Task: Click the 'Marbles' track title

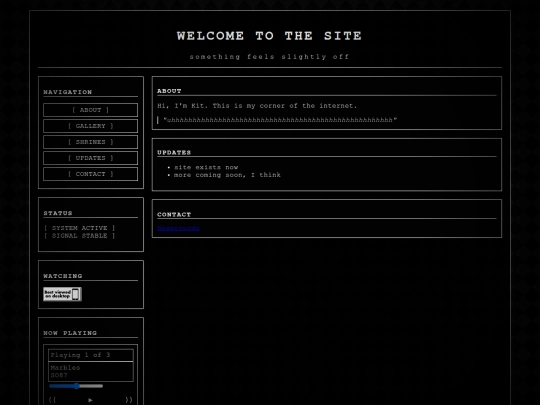Action: tap(65, 367)
